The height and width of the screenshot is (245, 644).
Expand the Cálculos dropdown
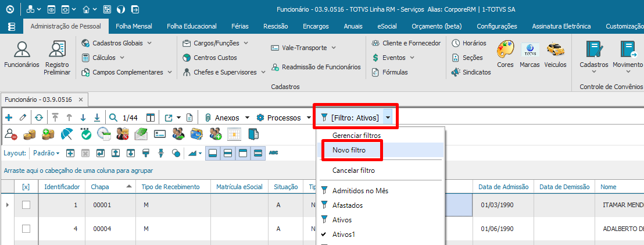(x=122, y=58)
